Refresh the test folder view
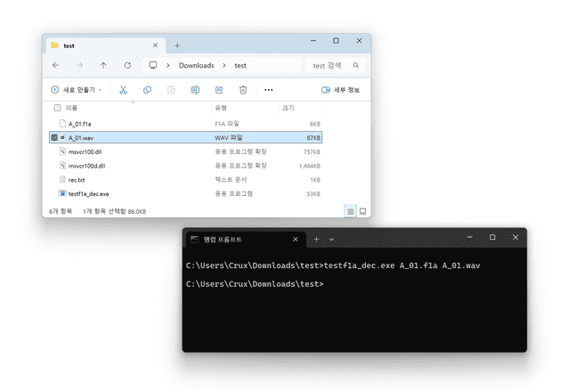This screenshot has width=561, height=392. tap(127, 66)
